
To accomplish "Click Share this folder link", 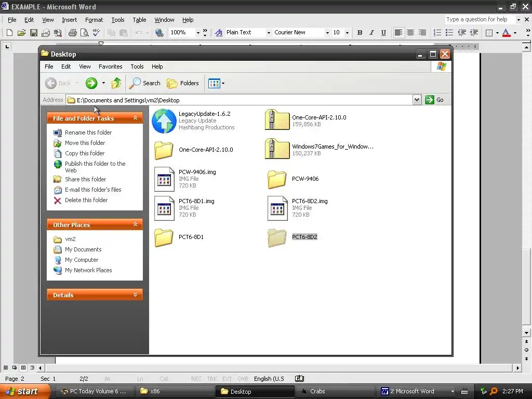I will coord(86,179).
